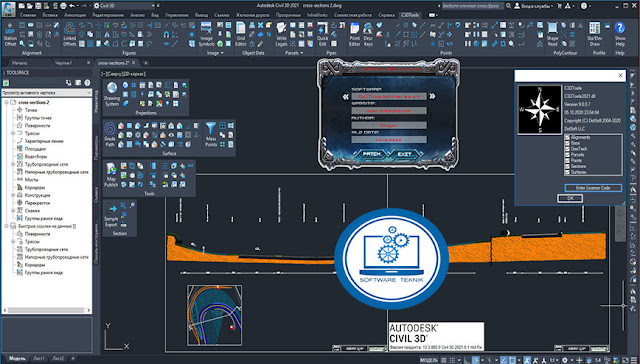This screenshot has height=364, width=640.
Task: Select the Характерные линии tree item
Action: (x=44, y=141)
